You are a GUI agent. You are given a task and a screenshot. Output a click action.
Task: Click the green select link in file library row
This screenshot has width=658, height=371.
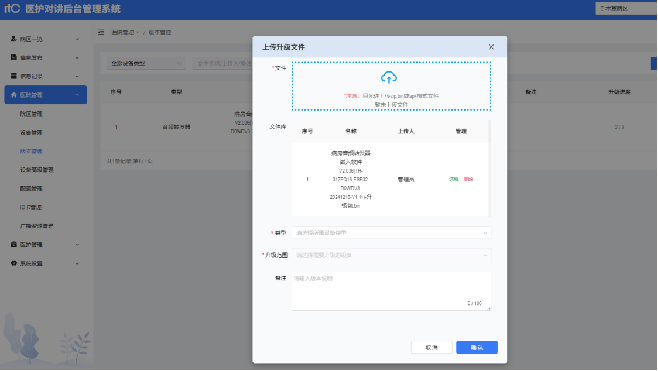coord(454,179)
